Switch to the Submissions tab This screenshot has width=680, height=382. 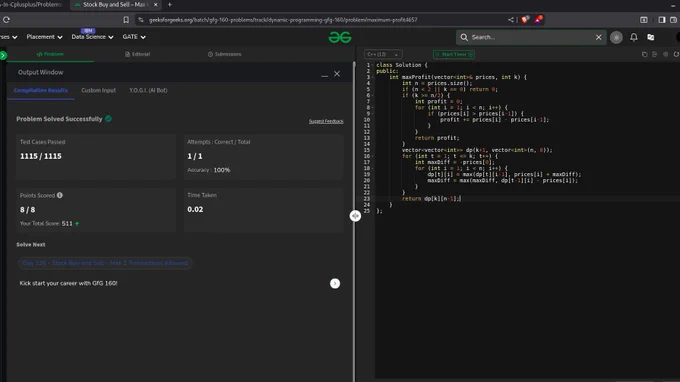click(x=225, y=54)
